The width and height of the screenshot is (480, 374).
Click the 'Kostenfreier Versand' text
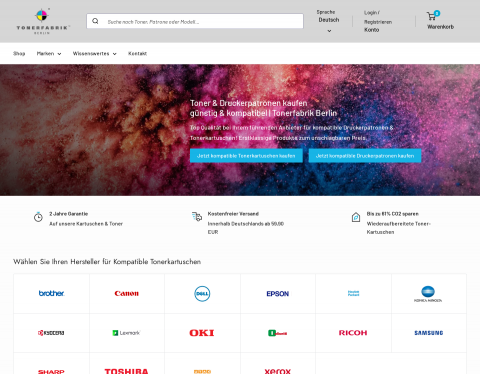233,214
